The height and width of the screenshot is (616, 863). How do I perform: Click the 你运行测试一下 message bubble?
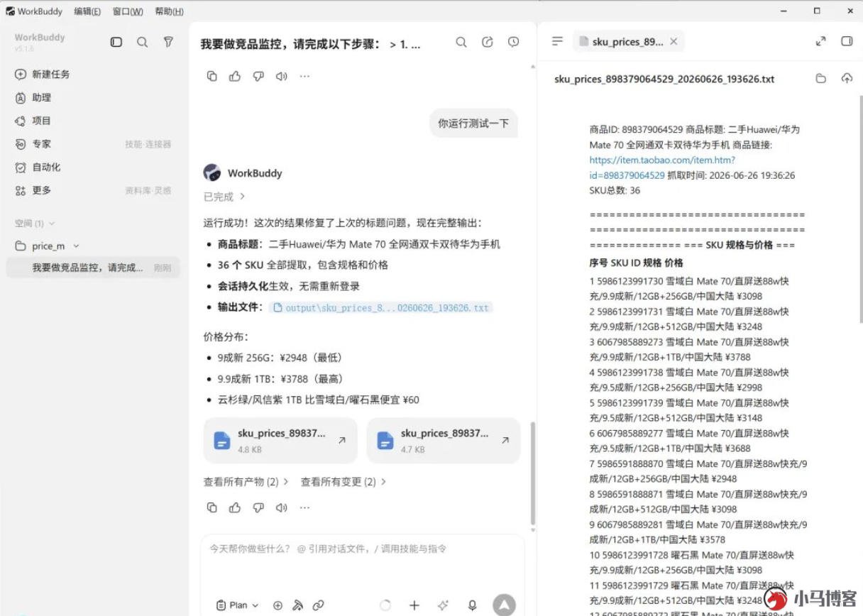click(x=473, y=123)
